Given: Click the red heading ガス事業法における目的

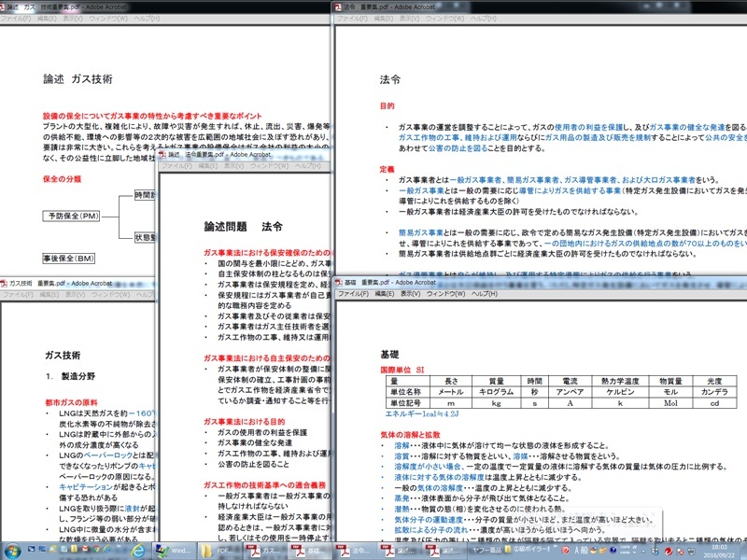Looking at the screenshot, I should (244, 422).
